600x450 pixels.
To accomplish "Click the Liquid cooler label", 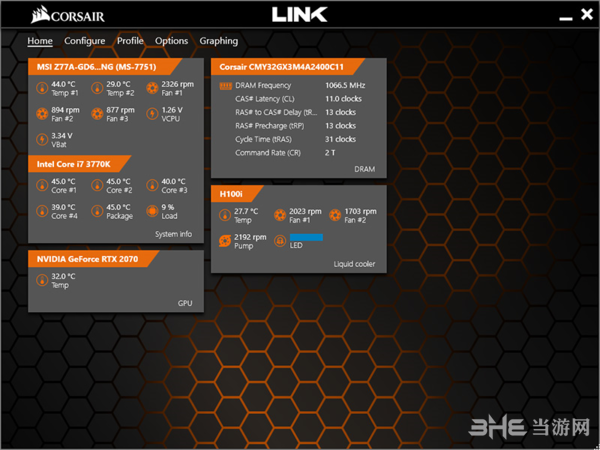I will (354, 264).
